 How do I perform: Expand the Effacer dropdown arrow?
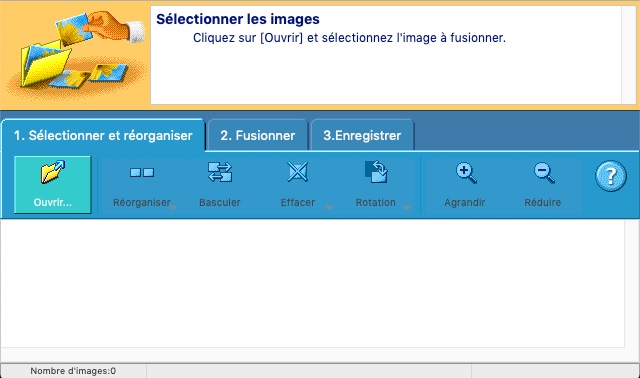click(x=329, y=207)
